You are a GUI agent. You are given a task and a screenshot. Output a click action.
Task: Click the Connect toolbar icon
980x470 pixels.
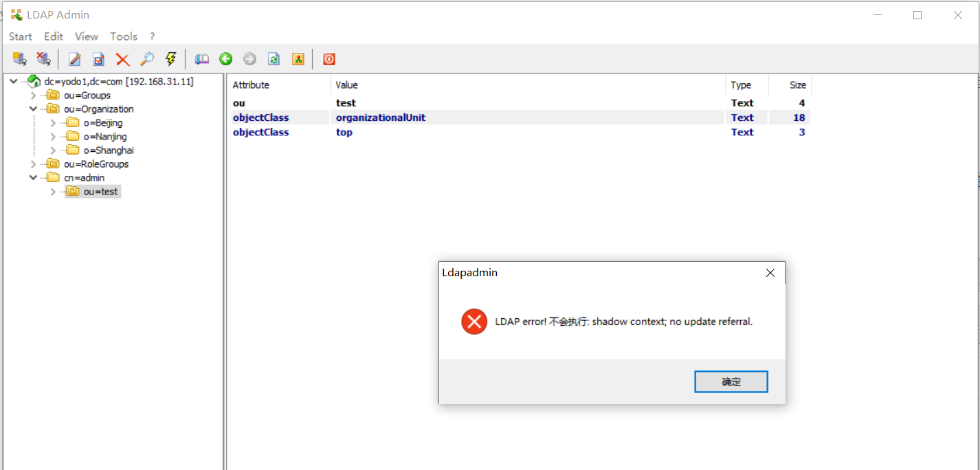(20, 59)
